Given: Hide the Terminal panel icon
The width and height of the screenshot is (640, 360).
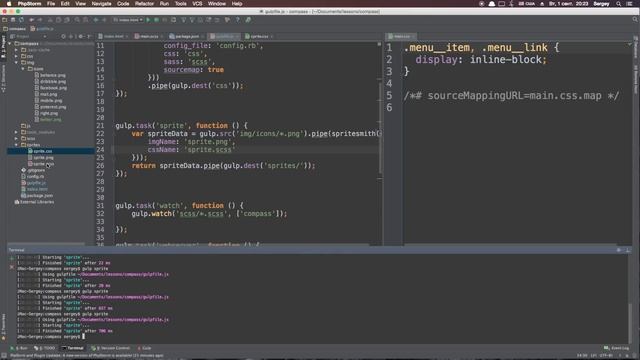Looking at the screenshot, I should point(628,250).
